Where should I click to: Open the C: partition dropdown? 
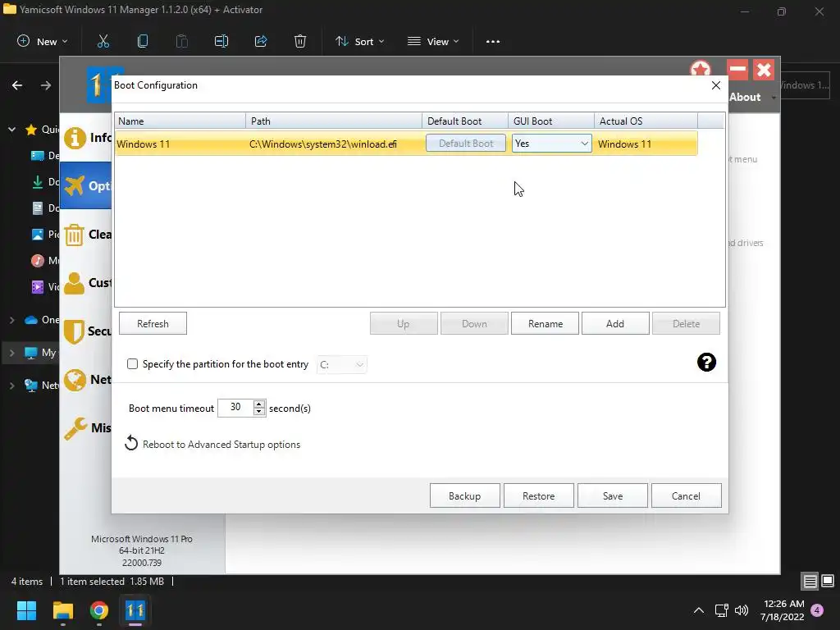pos(342,365)
